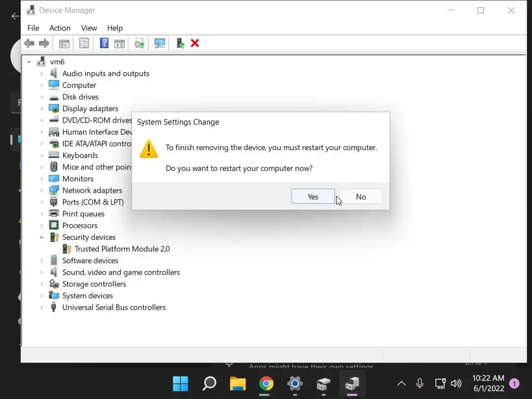Select Sound, video and game controllers
Viewport: 532px width, 399px height.
[x=121, y=272]
